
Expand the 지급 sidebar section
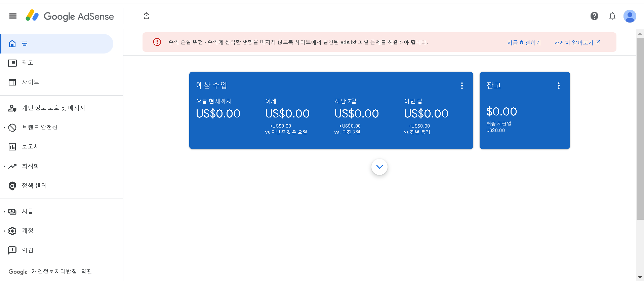(x=4, y=212)
